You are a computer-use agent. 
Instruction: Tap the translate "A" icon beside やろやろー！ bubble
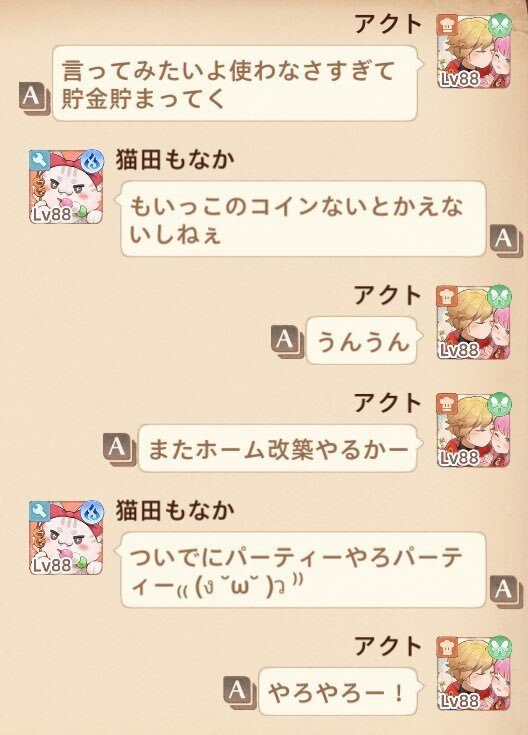click(239, 692)
